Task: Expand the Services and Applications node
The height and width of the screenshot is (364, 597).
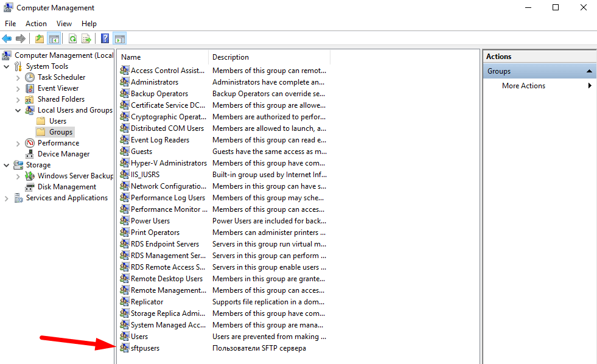Action: [7, 198]
